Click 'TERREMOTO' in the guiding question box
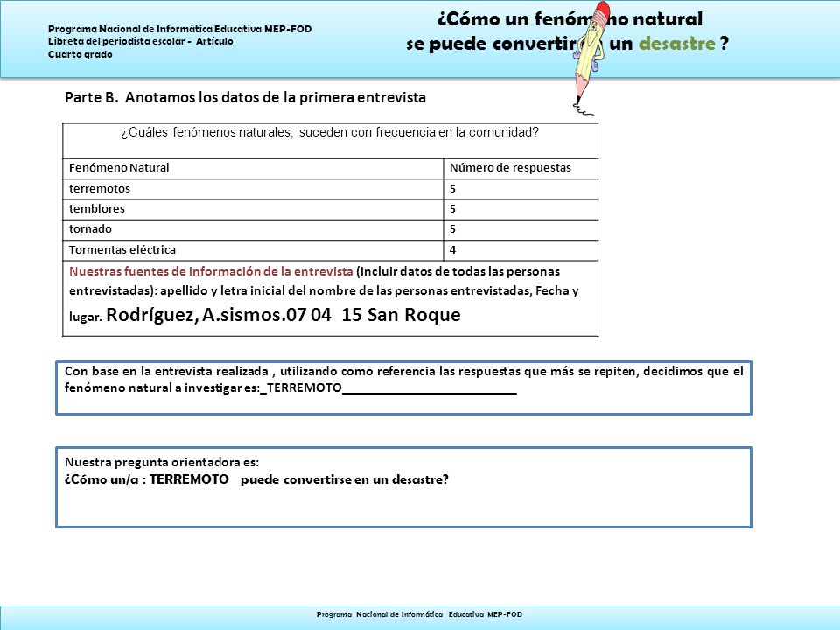 pos(189,479)
